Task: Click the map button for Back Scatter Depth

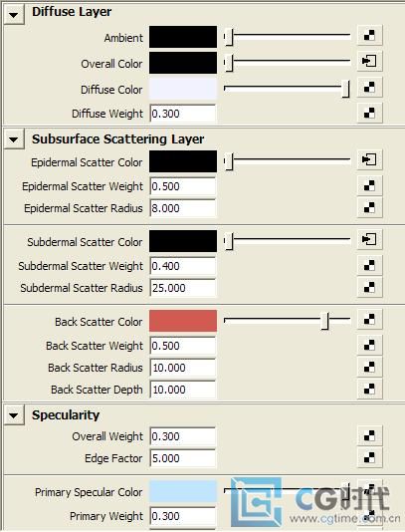Action: pos(369,389)
